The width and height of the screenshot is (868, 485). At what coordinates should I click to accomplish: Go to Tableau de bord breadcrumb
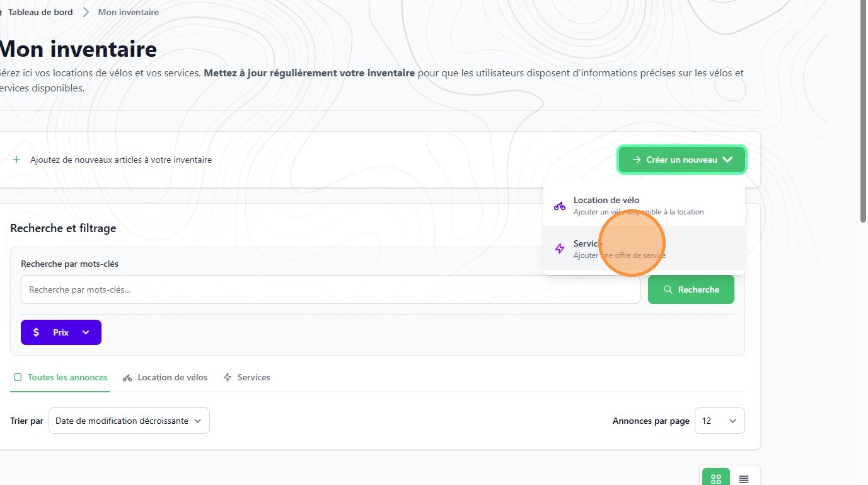click(40, 12)
